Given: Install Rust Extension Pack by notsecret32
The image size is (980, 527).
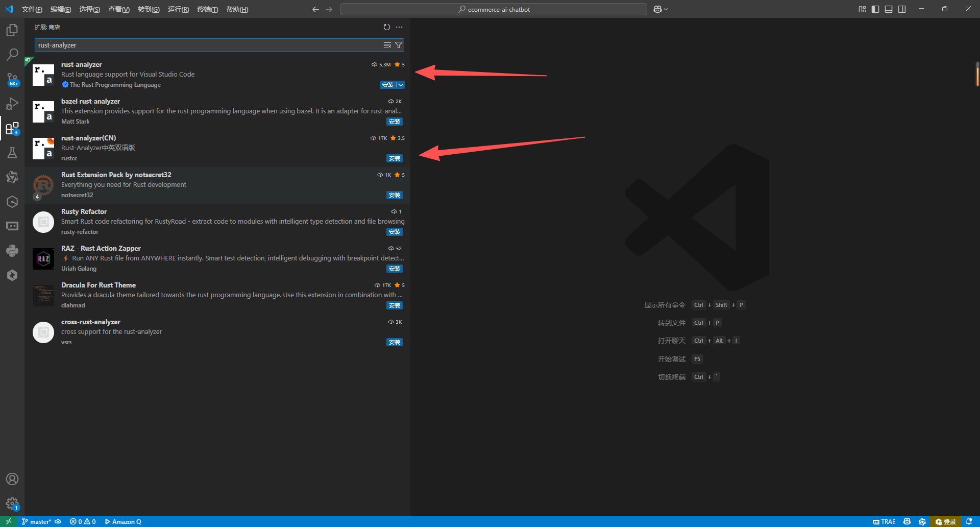Looking at the screenshot, I should 395,195.
